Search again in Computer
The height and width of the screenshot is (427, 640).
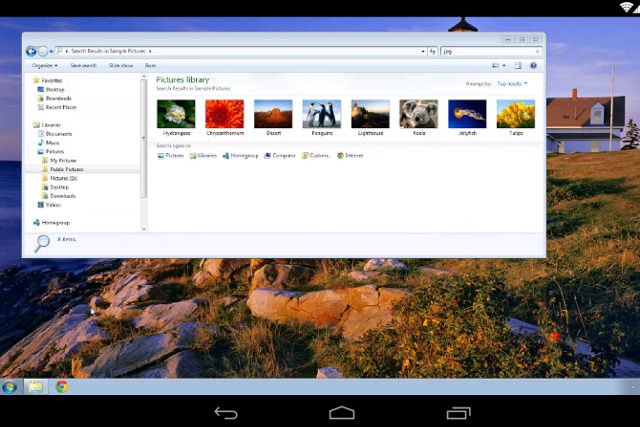click(280, 156)
